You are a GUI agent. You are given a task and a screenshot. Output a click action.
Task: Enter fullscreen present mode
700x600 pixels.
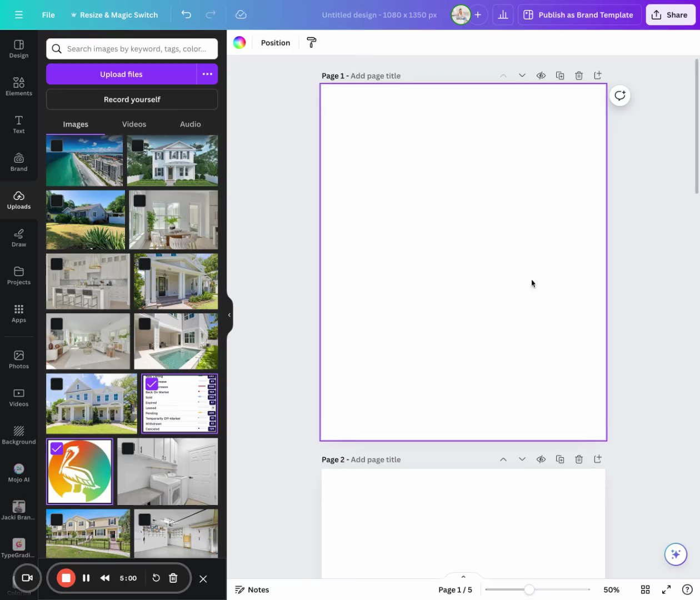pos(666,589)
